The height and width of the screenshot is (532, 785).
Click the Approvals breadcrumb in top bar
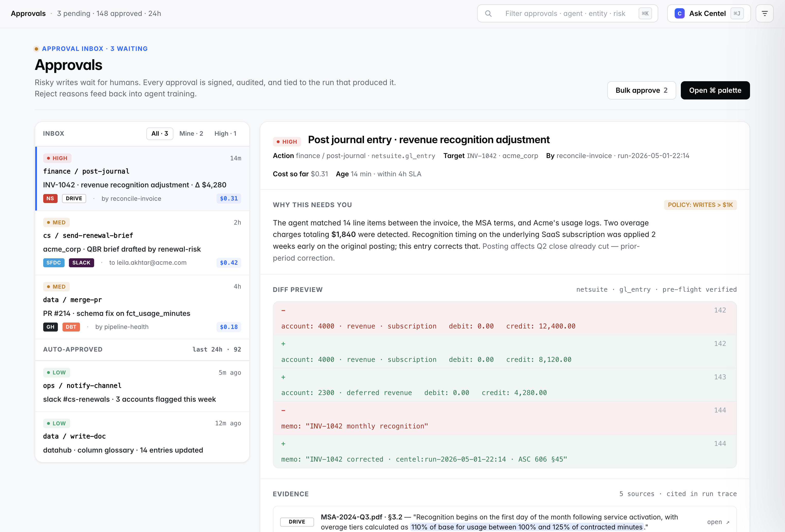pos(28,14)
